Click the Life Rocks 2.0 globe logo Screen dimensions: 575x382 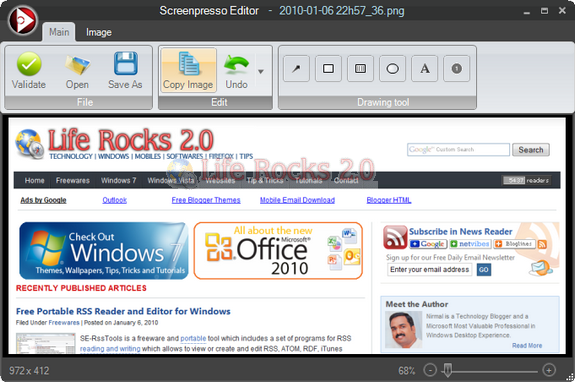(x=29, y=144)
